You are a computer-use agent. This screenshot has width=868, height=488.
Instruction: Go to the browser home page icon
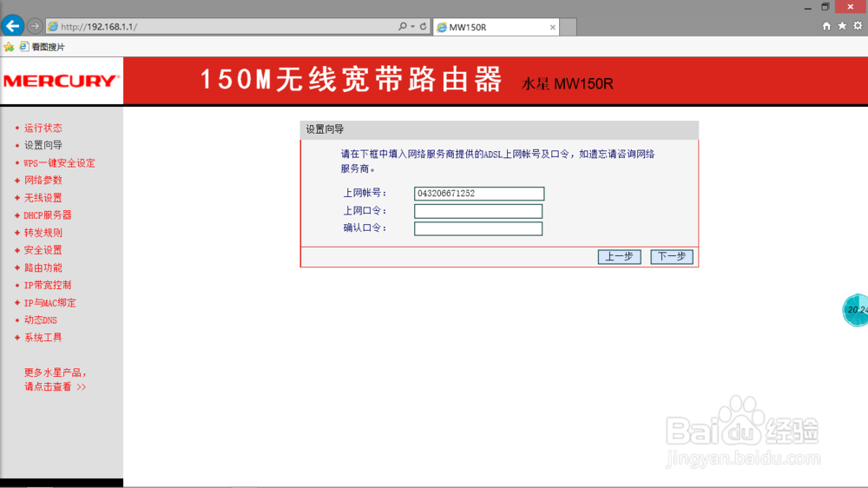click(x=826, y=26)
